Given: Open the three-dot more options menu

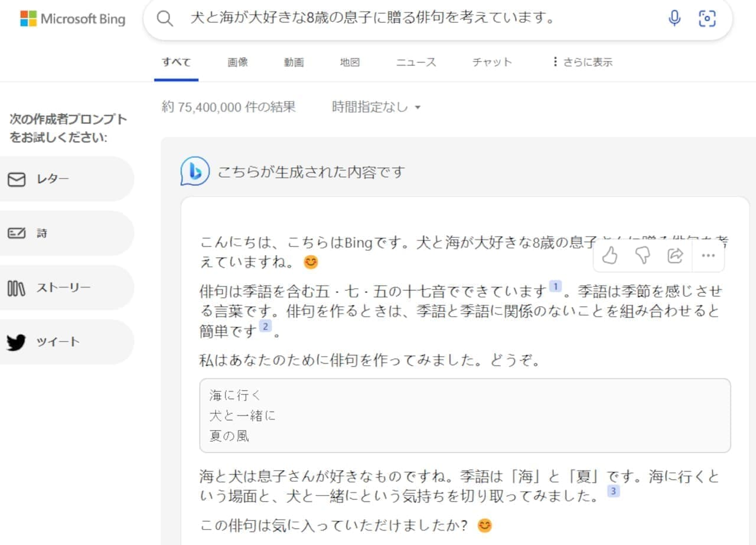Looking at the screenshot, I should (708, 256).
